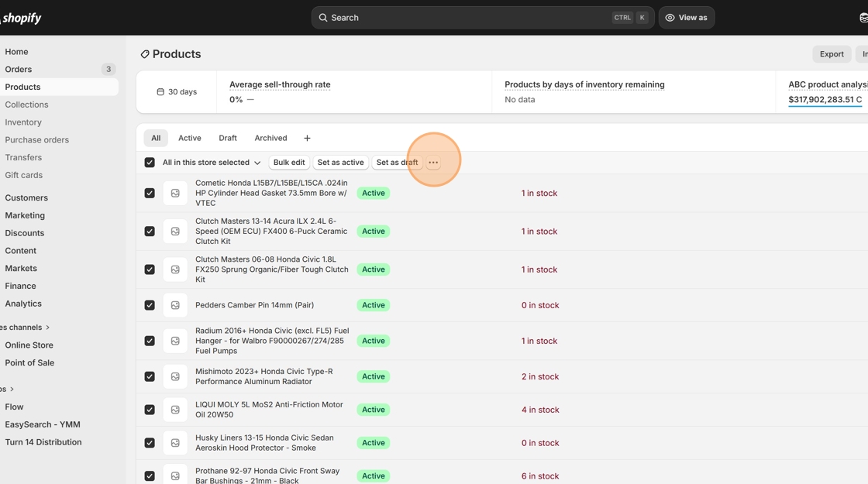Uncheck the LIQUI MOLY Motor Oil row

pyautogui.click(x=150, y=410)
